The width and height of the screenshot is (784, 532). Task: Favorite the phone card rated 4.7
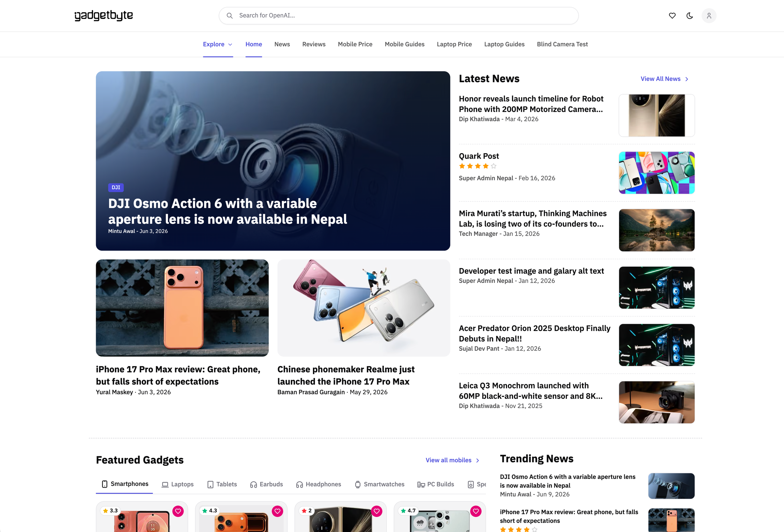click(x=476, y=511)
